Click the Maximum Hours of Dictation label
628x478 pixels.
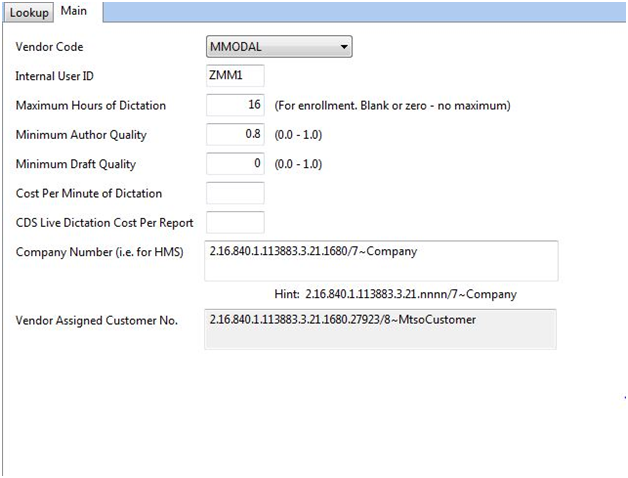(x=91, y=105)
